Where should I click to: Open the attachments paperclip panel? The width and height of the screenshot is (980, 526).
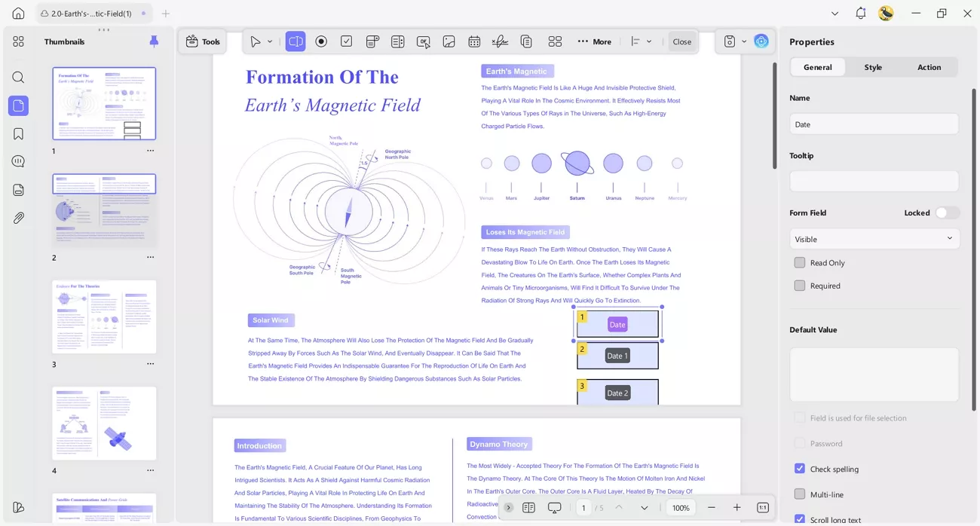pyautogui.click(x=18, y=218)
